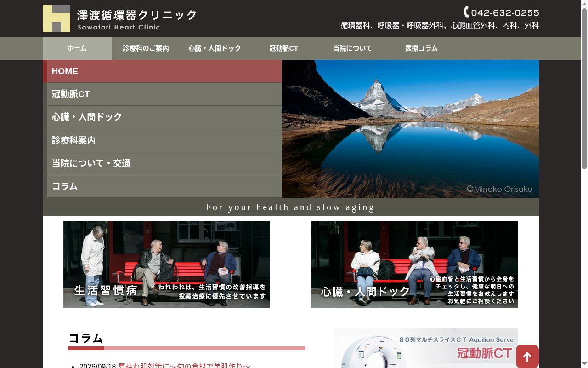The width and height of the screenshot is (588, 368).
Task: Go to 当院について in the top navigation
Action: click(353, 48)
